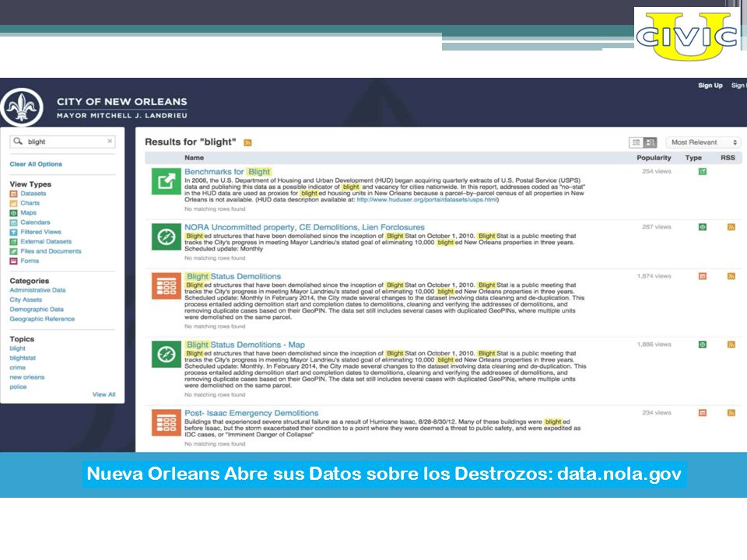Image resolution: width=747 pixels, height=560 pixels.
Task: Filter by Charts link
Action: point(30,203)
